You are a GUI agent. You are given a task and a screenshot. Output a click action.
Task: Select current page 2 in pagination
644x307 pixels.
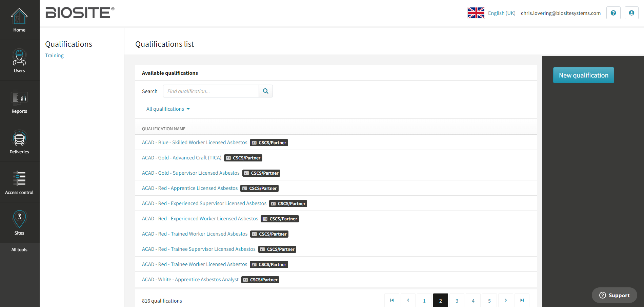pyautogui.click(x=441, y=300)
